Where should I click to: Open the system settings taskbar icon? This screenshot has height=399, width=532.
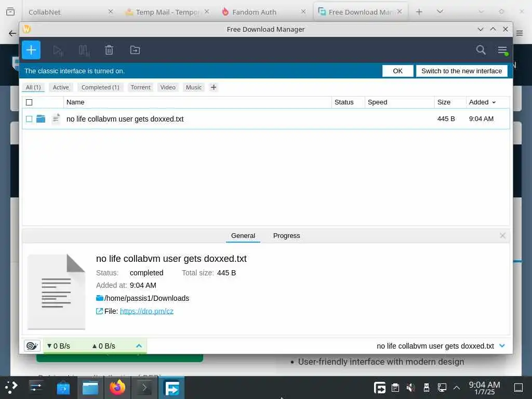point(36,388)
